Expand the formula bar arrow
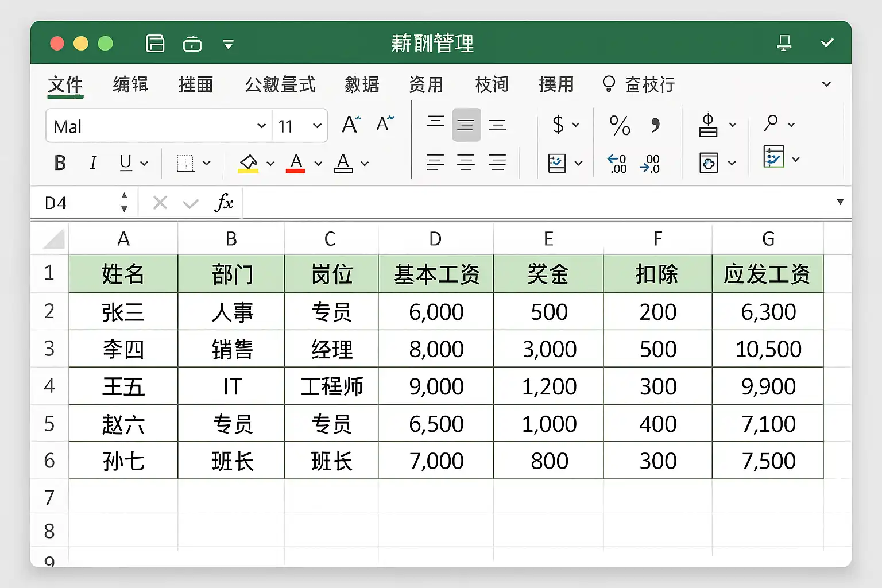Viewport: 882px width, 588px height. (x=840, y=202)
